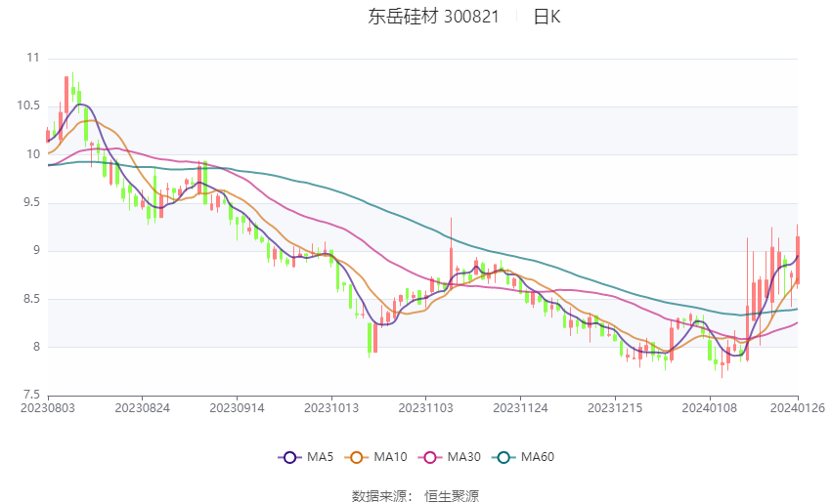Click x-axis date label 20240126
Screen dimensions: 831x504
coord(798,408)
